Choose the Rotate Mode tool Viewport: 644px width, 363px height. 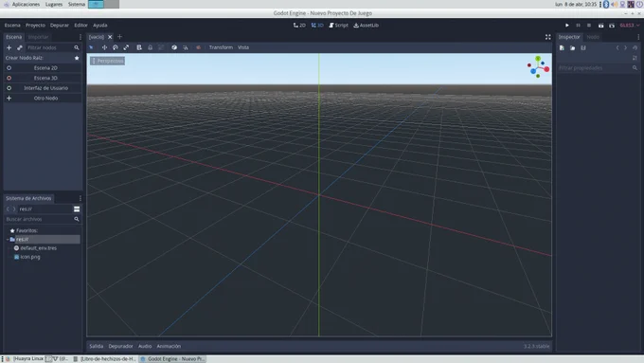(x=116, y=47)
